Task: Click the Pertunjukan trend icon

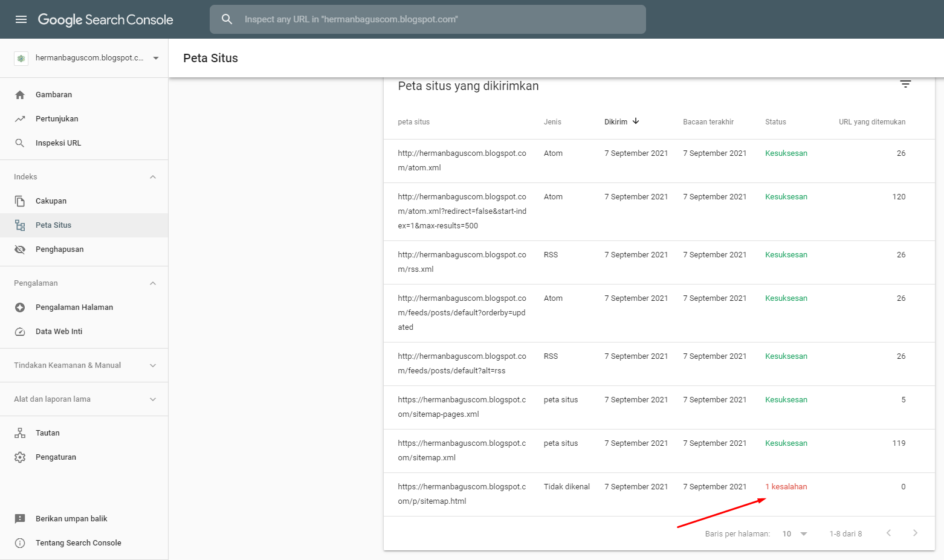Action: (20, 119)
